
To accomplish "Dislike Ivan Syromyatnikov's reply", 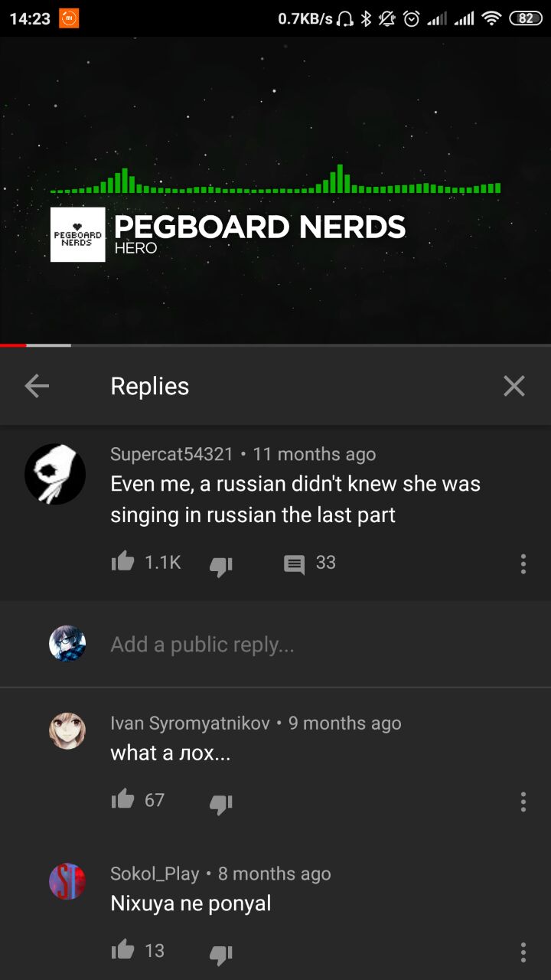I will pos(221,803).
